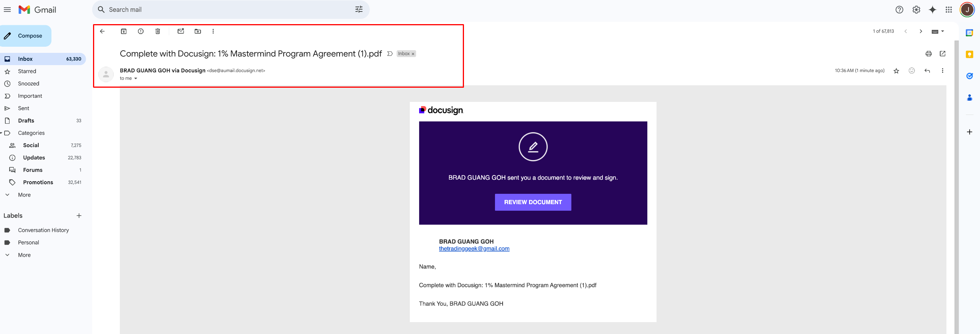Star this Docusign message
Viewport: 980px width, 334px height.
[896, 70]
